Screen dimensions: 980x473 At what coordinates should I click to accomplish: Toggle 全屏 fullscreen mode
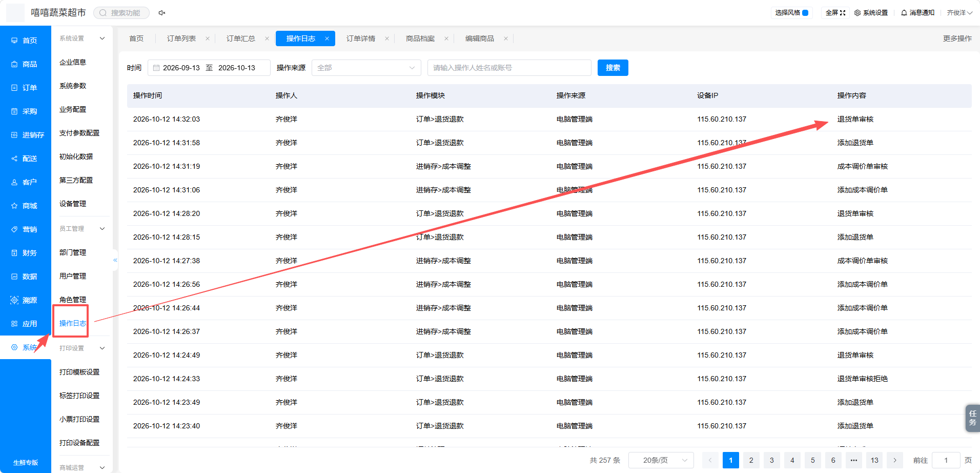click(x=835, y=13)
